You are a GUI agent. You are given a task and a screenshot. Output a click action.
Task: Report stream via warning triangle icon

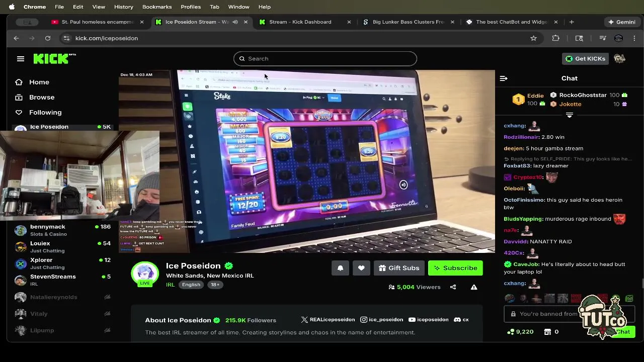[x=474, y=287]
